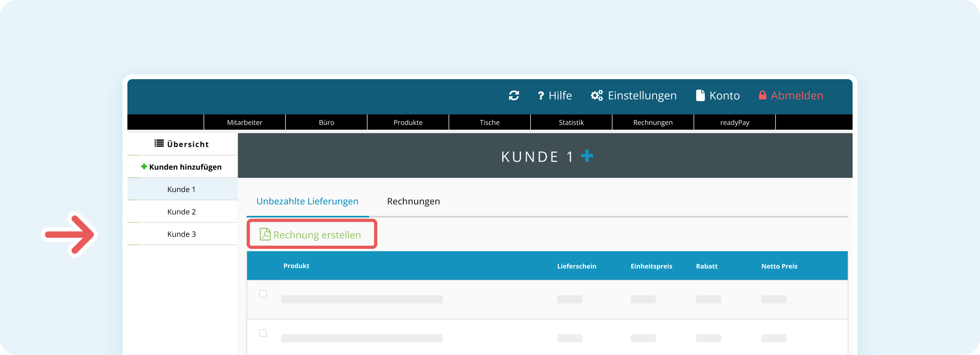Click the refresh sync icon

point(514,95)
